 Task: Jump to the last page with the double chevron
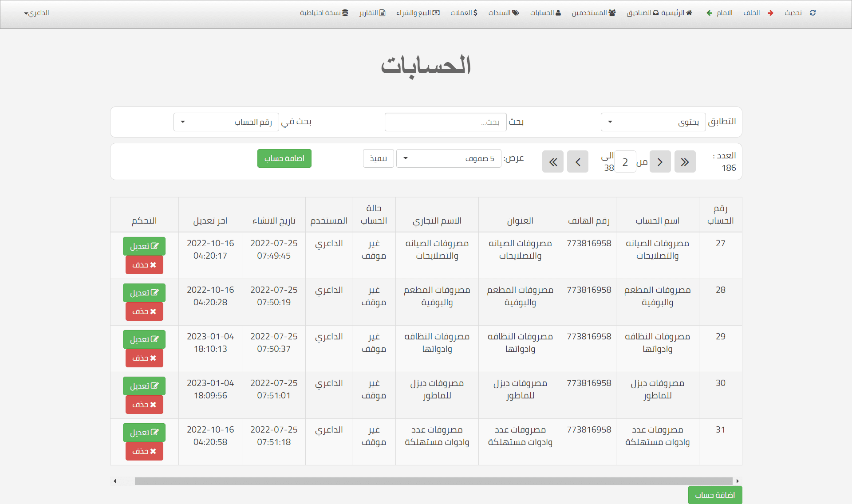coord(553,162)
